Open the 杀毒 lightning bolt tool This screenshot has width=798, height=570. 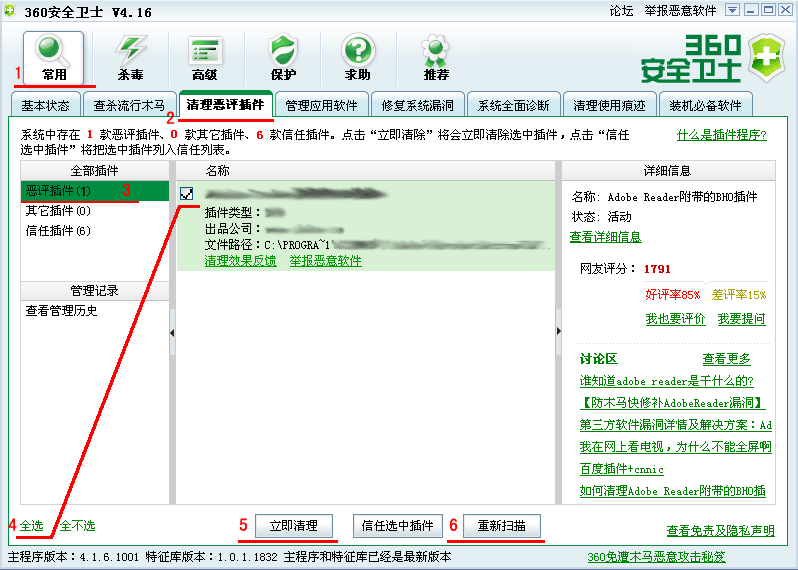coord(130,57)
